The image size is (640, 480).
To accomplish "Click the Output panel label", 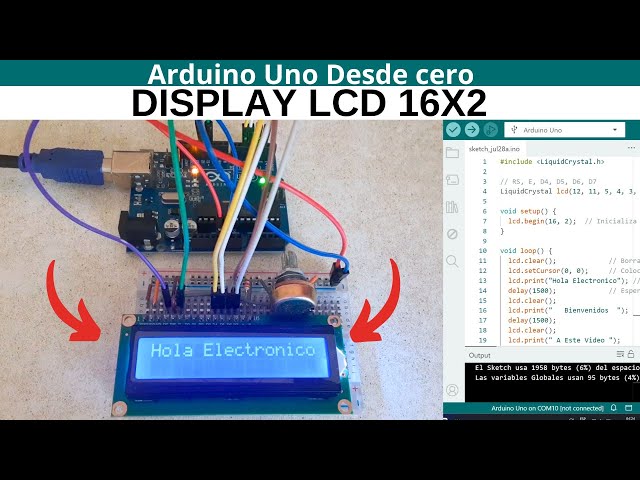I will pos(479,355).
